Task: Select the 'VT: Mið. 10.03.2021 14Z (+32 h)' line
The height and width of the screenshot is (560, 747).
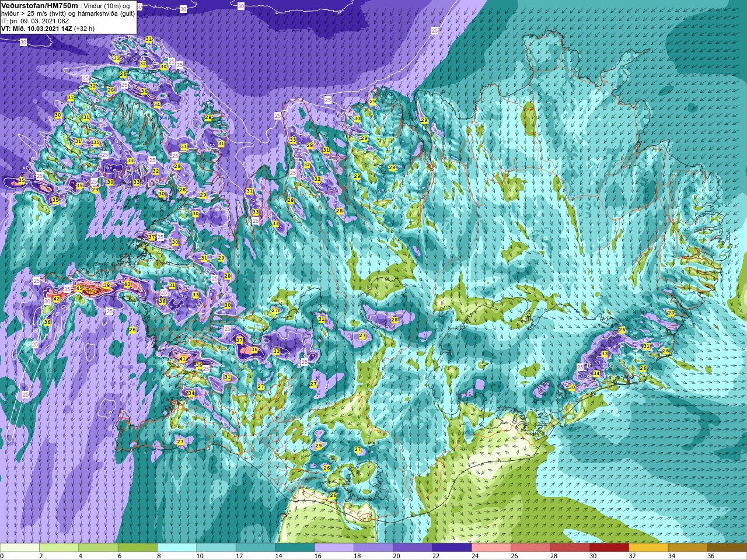Action: (x=48, y=29)
